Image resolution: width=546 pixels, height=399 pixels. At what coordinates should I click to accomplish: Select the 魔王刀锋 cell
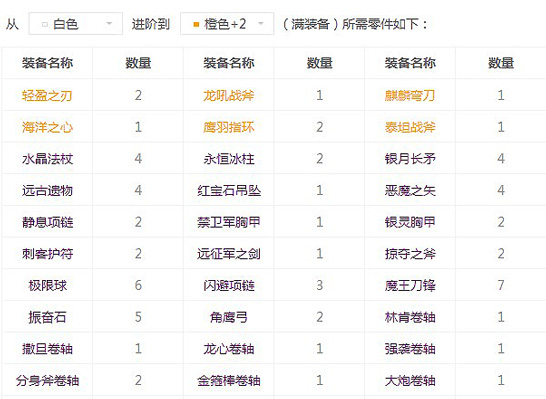410,285
